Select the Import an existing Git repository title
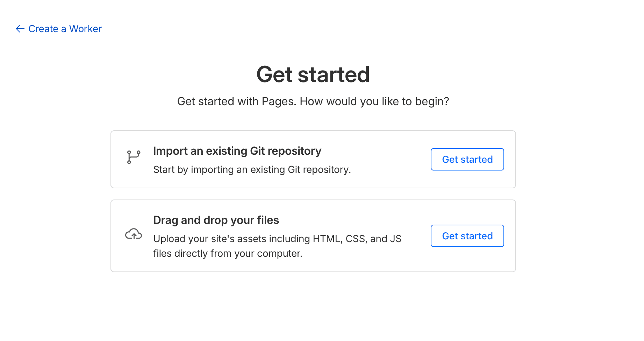This screenshot has width=644, height=341. tap(237, 151)
